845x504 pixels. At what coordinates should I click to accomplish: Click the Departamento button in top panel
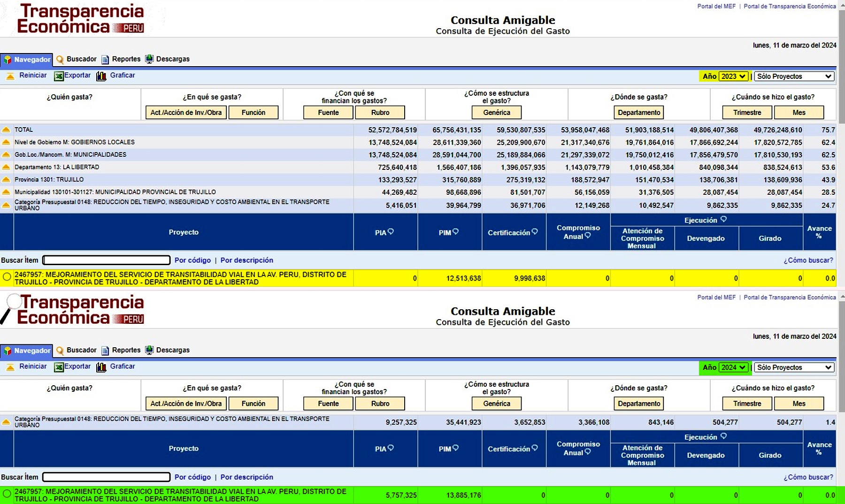[x=638, y=113]
